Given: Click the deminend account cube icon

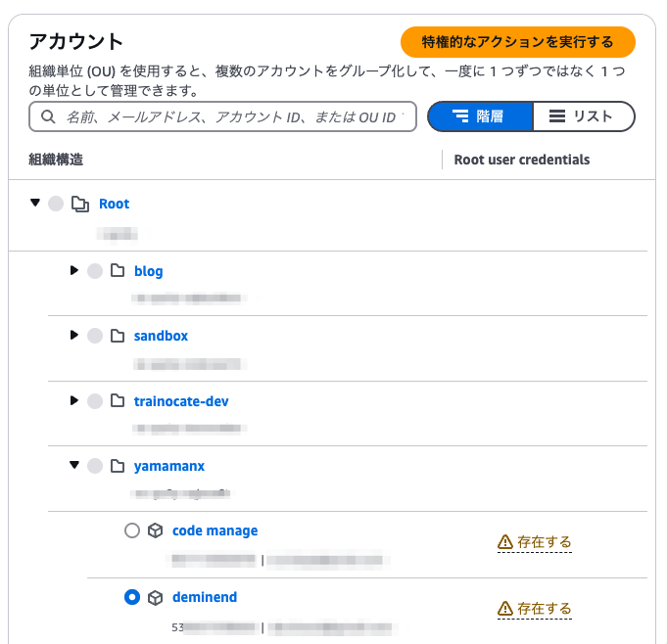Looking at the screenshot, I should click(156, 598).
